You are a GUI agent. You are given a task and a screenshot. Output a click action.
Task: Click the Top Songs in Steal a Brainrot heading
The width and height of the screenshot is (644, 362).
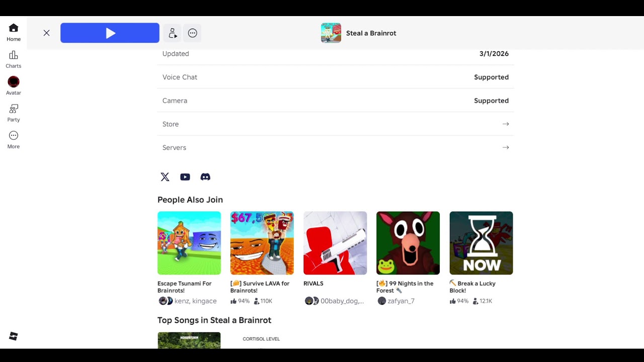click(214, 320)
